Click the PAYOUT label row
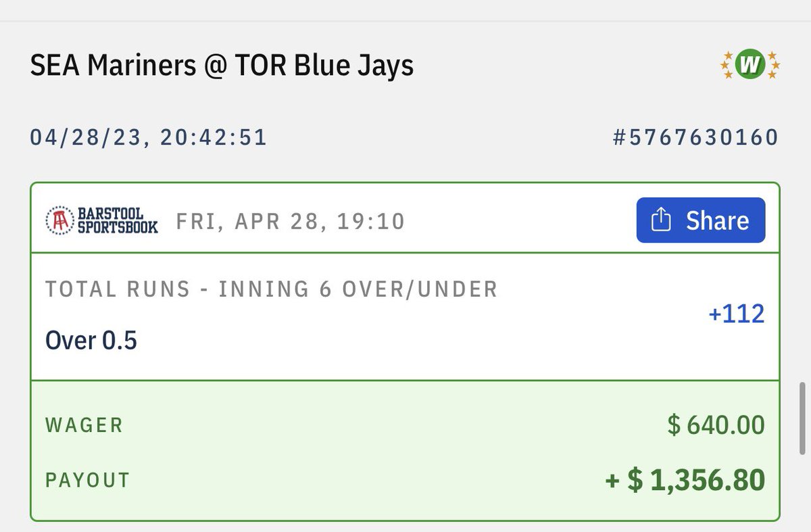 [x=405, y=480]
